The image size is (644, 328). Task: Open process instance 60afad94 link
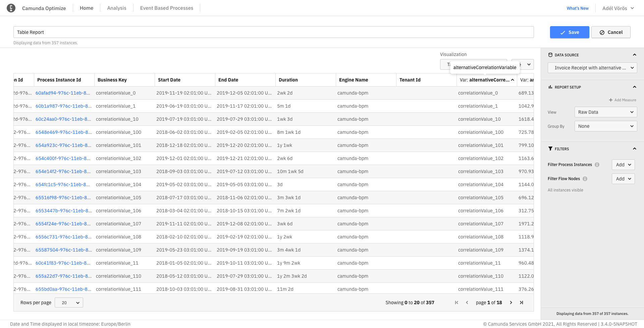(63, 93)
